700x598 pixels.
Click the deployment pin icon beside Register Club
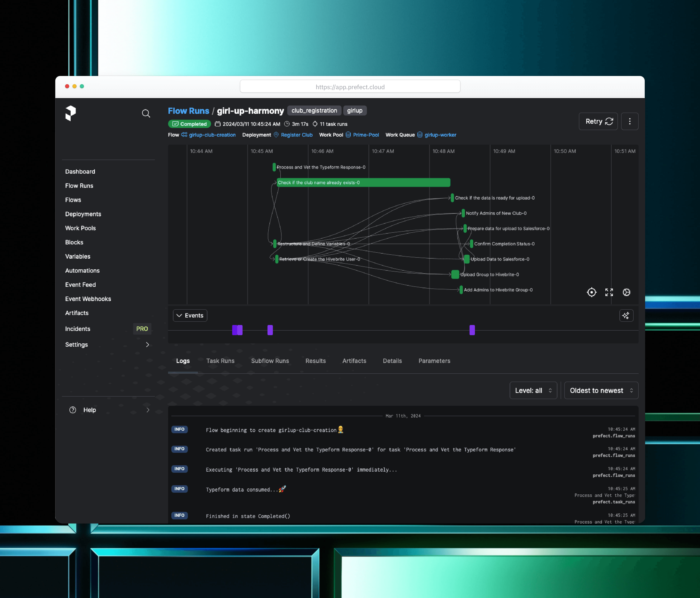(276, 134)
